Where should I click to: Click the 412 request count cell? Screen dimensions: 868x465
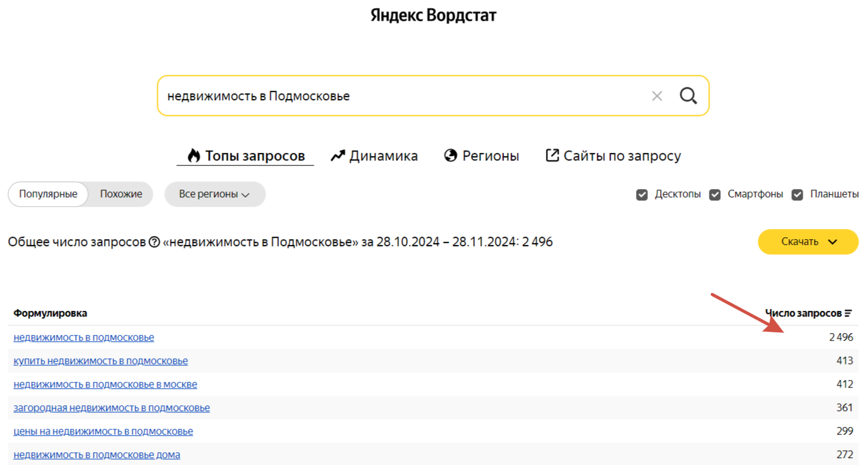[x=845, y=384]
